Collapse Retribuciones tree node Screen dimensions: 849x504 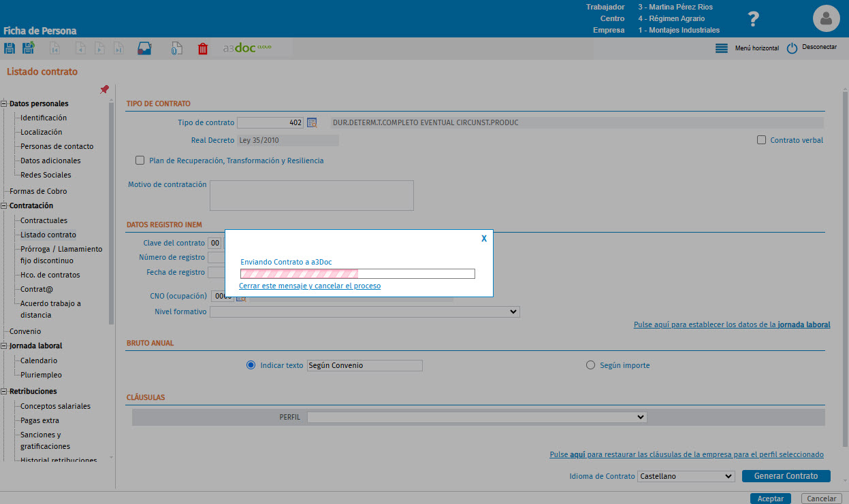pyautogui.click(x=4, y=392)
